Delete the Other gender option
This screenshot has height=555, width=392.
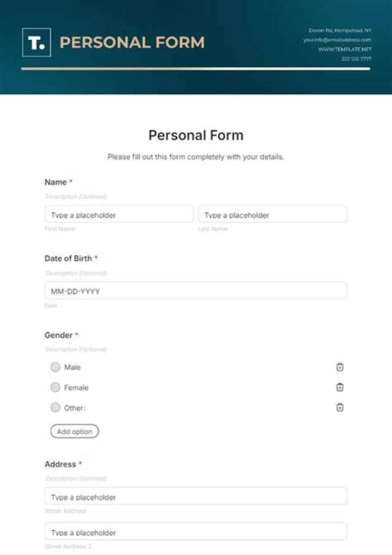[x=340, y=407]
